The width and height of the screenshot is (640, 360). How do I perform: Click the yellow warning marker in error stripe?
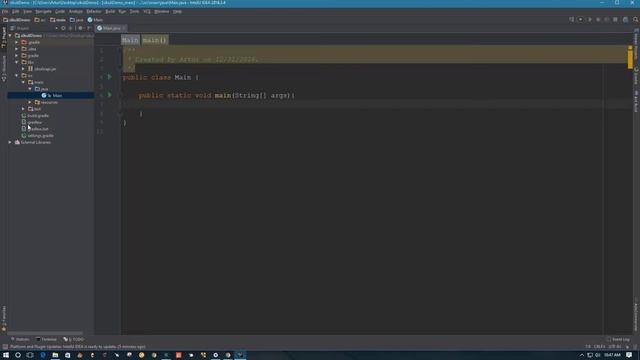pyautogui.click(x=630, y=58)
